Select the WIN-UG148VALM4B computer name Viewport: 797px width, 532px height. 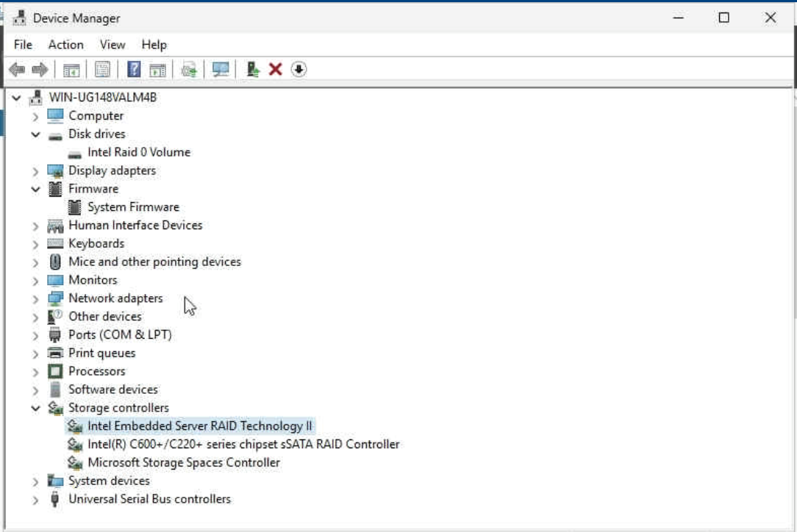click(103, 98)
